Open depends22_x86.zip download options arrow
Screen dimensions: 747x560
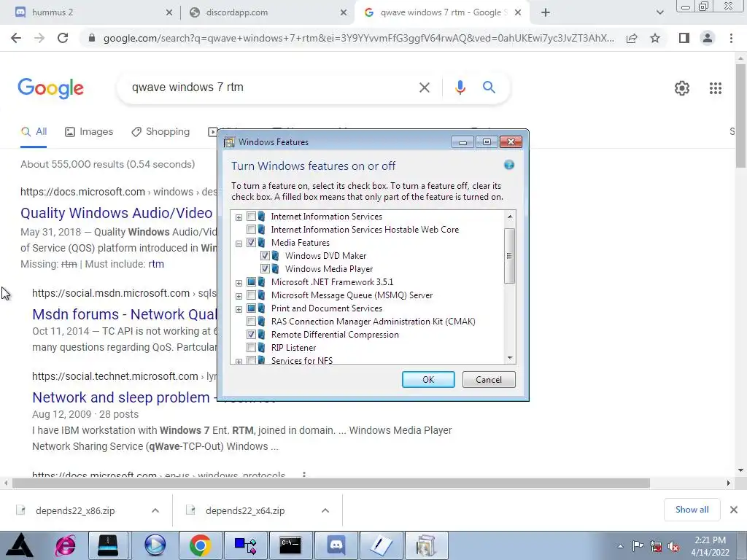pyautogui.click(x=155, y=510)
